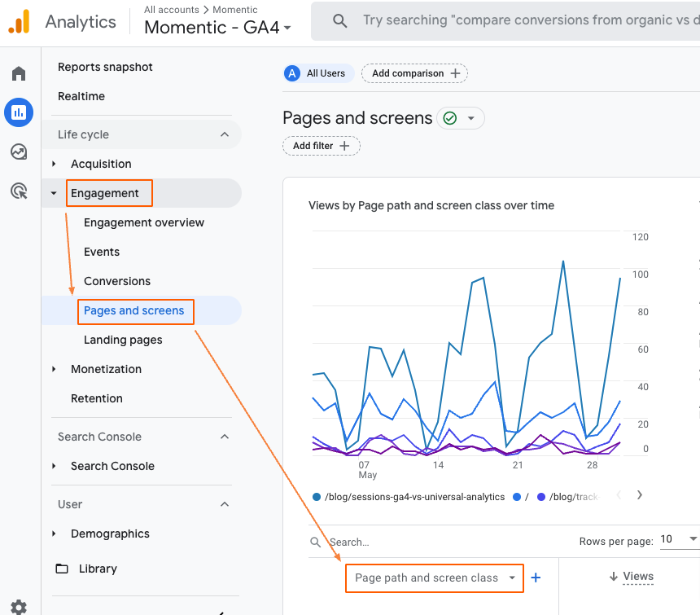The image size is (700, 615).
Task: Select Pages and screens report
Action: pos(134,310)
